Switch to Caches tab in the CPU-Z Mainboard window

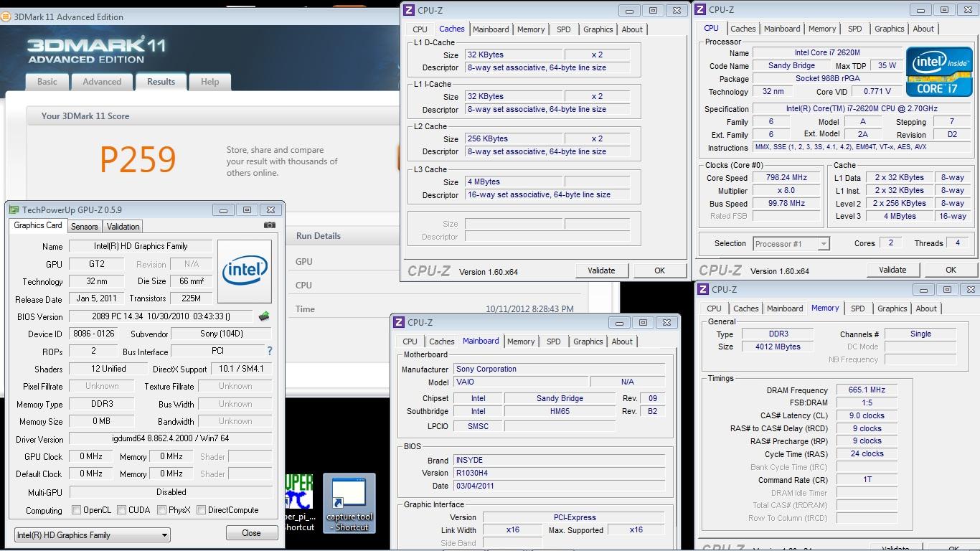click(441, 342)
